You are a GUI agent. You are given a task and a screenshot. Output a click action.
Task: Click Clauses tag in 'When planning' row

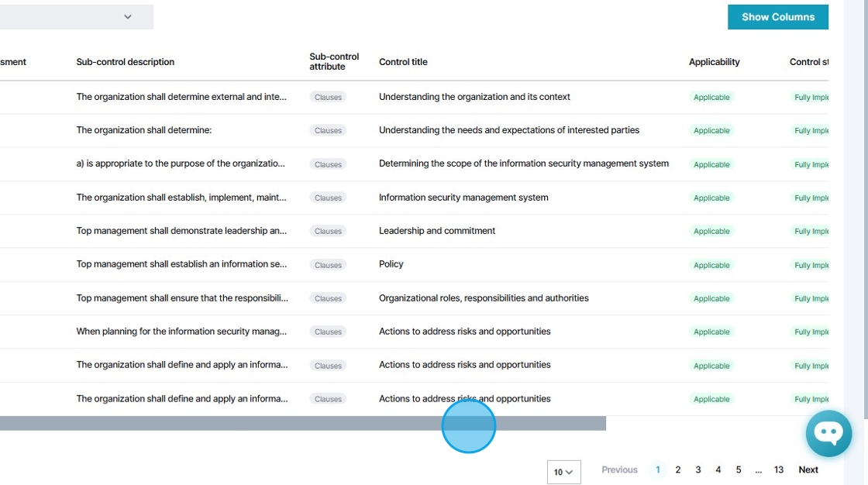pyautogui.click(x=329, y=332)
